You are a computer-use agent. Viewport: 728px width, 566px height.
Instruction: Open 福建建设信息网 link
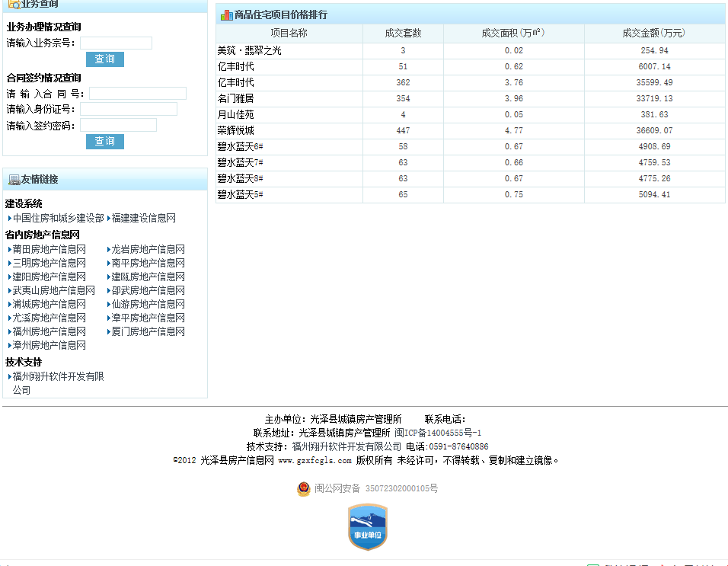click(143, 218)
